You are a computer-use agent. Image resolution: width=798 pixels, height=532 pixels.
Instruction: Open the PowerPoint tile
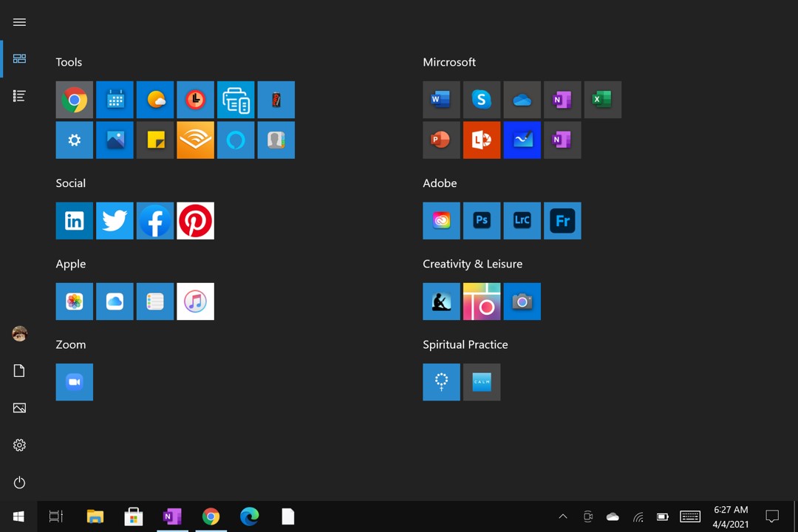click(x=441, y=140)
